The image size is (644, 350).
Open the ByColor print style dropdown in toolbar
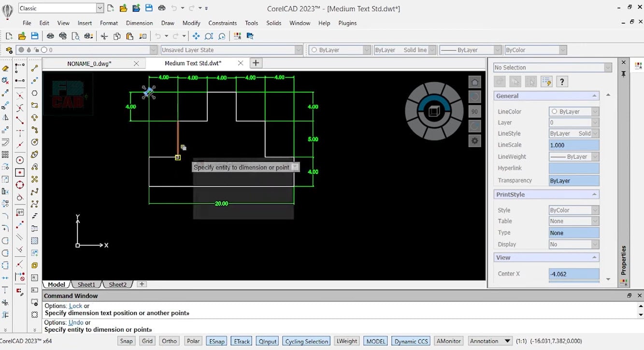[563, 50]
